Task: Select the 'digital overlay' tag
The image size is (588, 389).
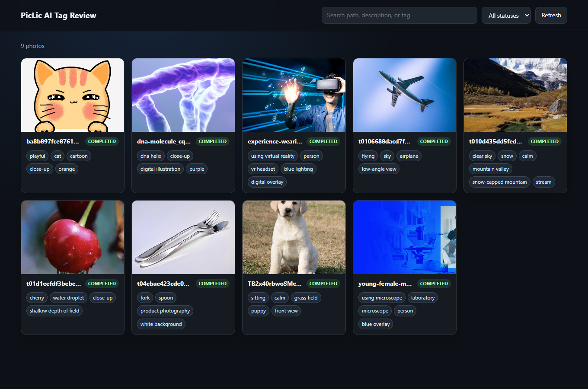Action: coord(267,182)
